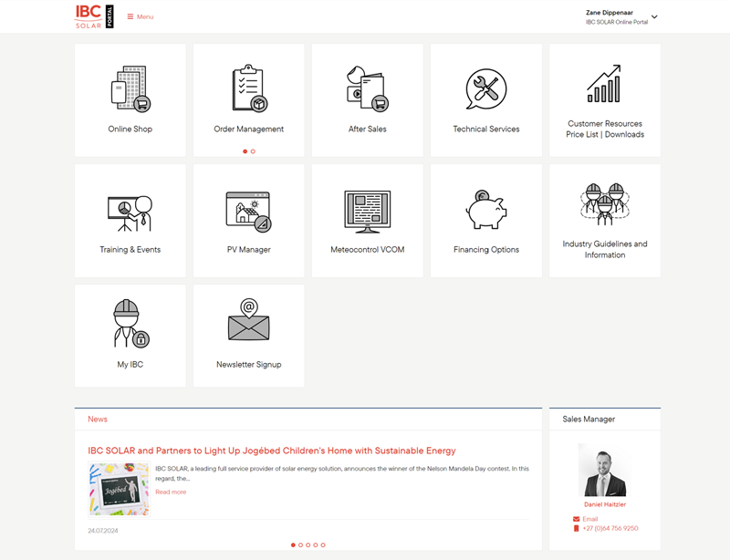Open the Customer Resources growth chart icon
Image resolution: width=730 pixels, height=560 pixels.
pyautogui.click(x=604, y=83)
